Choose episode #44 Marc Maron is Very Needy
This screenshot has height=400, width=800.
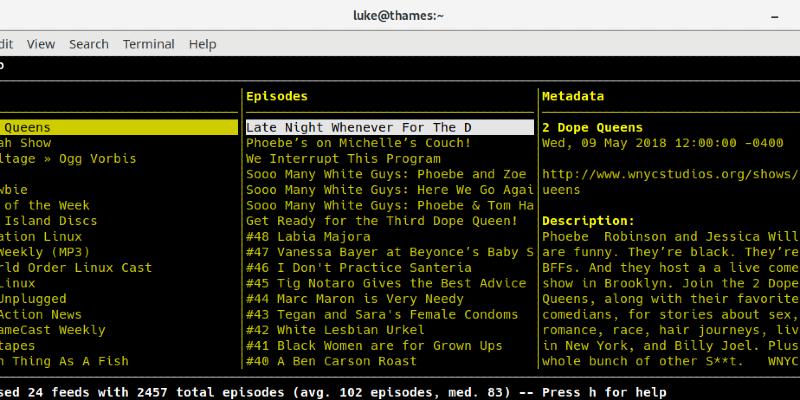[x=354, y=299]
